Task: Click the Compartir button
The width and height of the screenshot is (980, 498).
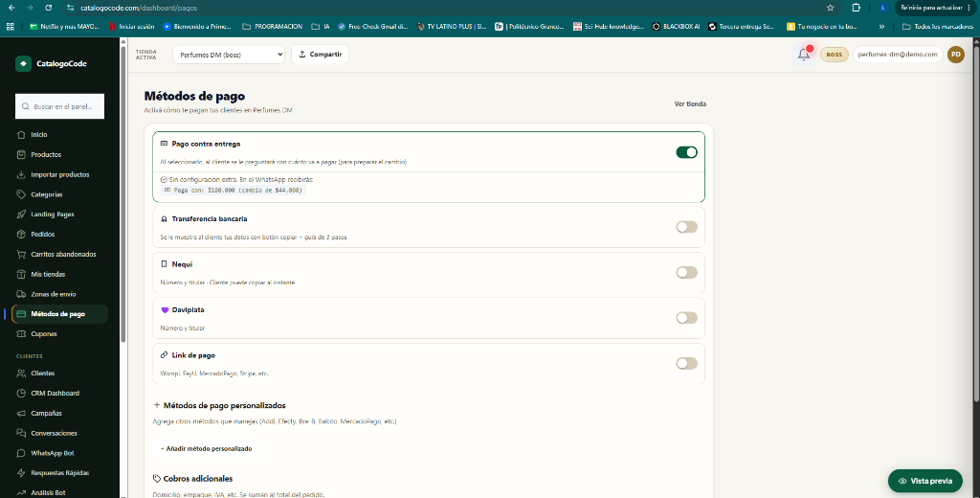Action: tap(320, 55)
